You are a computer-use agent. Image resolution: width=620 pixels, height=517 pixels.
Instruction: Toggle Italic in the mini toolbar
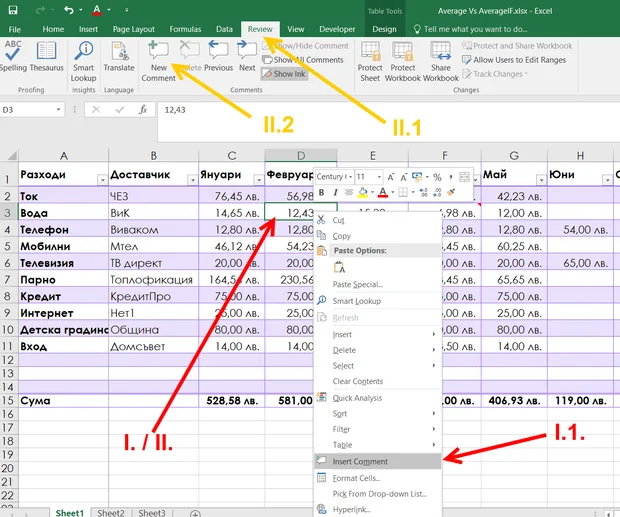[x=335, y=192]
